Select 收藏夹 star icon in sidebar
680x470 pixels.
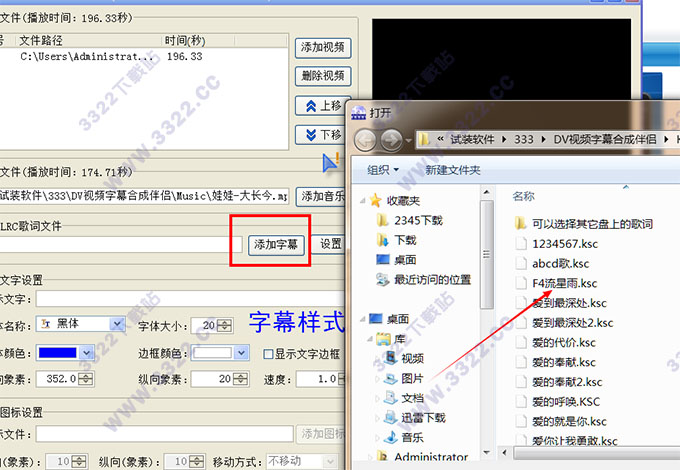(x=376, y=200)
